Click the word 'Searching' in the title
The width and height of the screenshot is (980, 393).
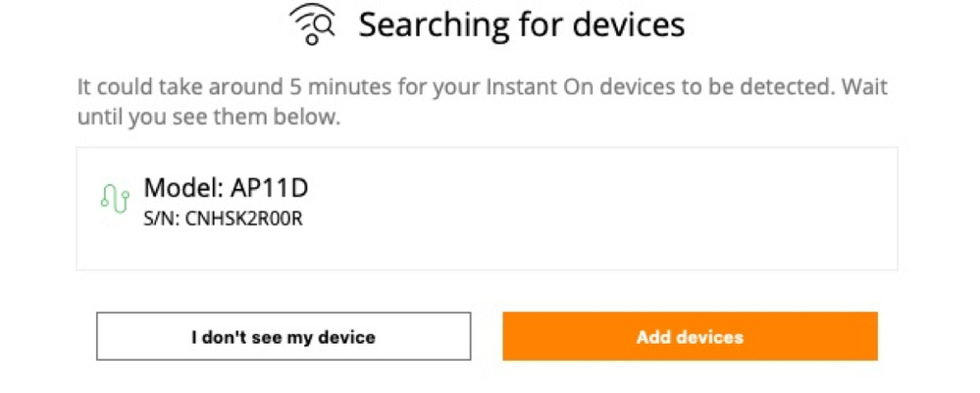(x=432, y=25)
